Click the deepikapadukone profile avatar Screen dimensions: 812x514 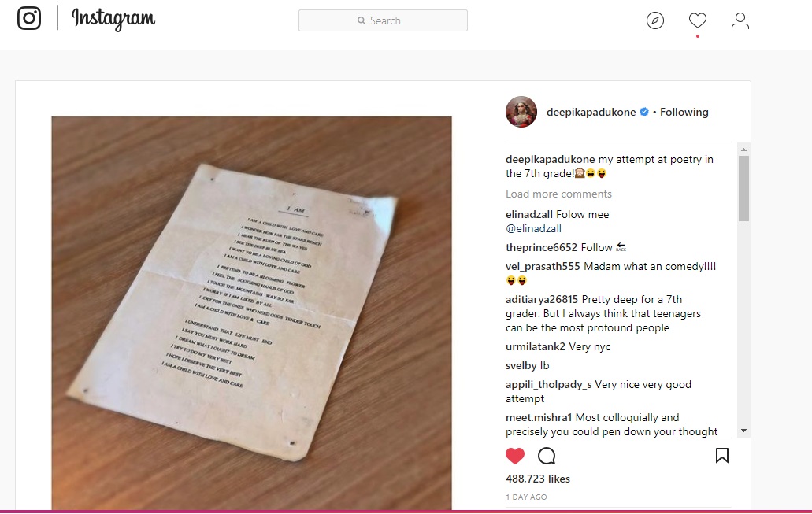pos(521,112)
